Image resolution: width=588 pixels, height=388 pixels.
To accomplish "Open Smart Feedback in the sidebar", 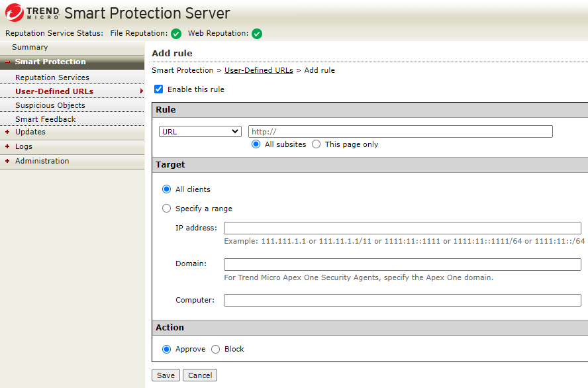I will tap(45, 119).
